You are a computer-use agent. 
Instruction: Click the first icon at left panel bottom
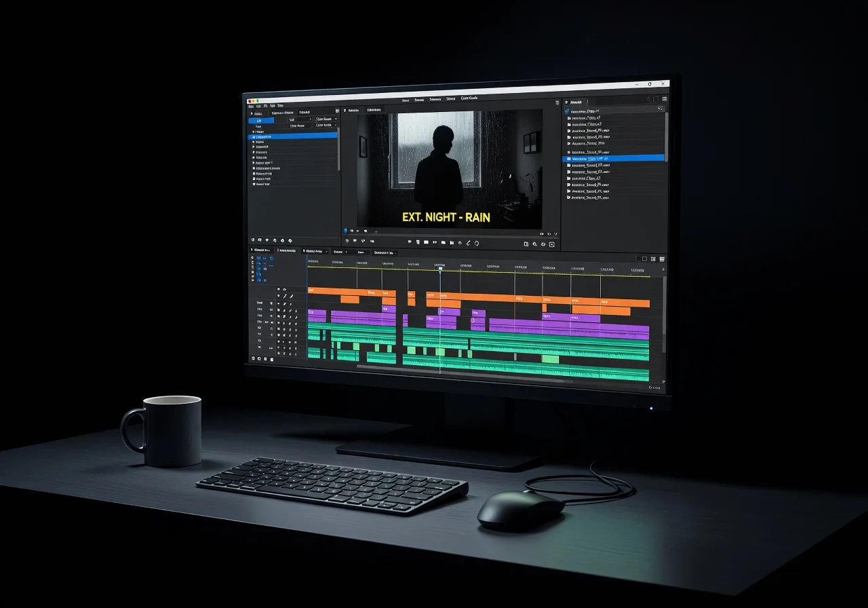[252, 240]
